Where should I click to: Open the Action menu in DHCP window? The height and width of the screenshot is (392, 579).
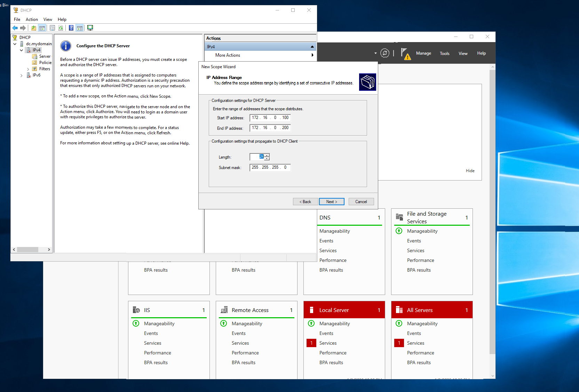pos(32,19)
